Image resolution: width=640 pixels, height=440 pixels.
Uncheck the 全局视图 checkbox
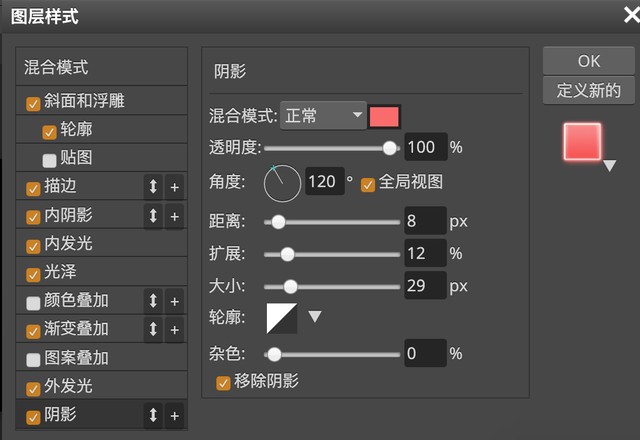tap(367, 183)
